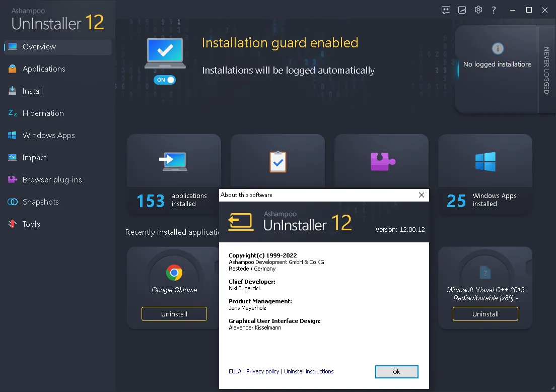Open the Privacy policy link
Image resolution: width=556 pixels, height=392 pixels.
point(263,371)
